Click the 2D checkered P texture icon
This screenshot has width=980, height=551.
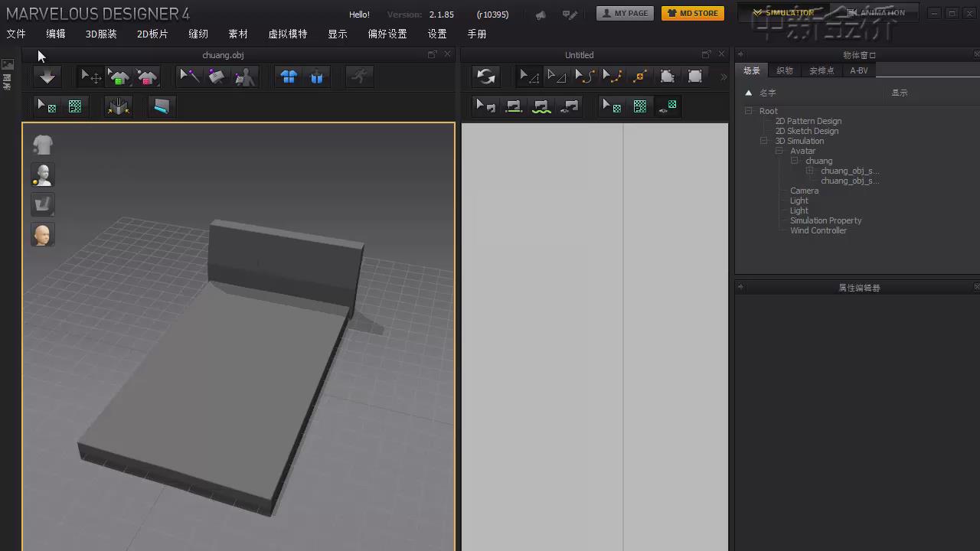[x=640, y=106]
